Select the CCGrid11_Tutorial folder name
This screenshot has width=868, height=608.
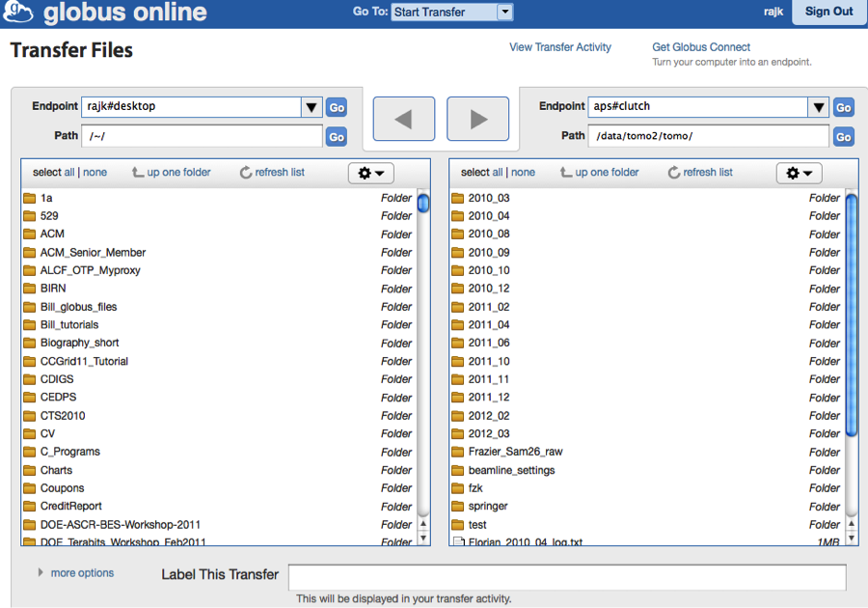tap(84, 361)
